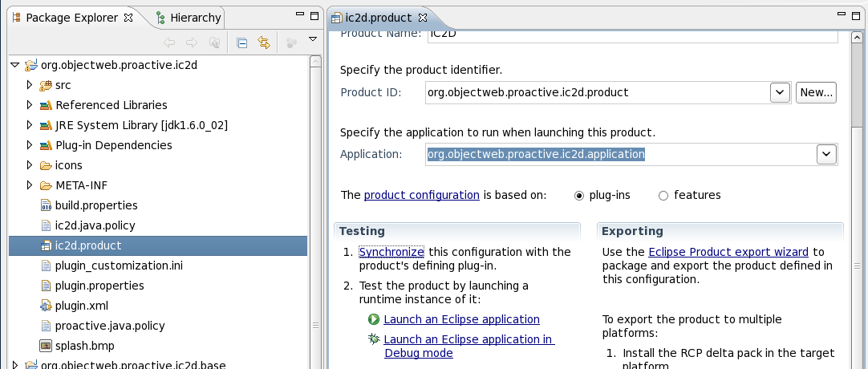Click the build.properties file icon
This screenshot has height=369, width=868.
(47, 205)
